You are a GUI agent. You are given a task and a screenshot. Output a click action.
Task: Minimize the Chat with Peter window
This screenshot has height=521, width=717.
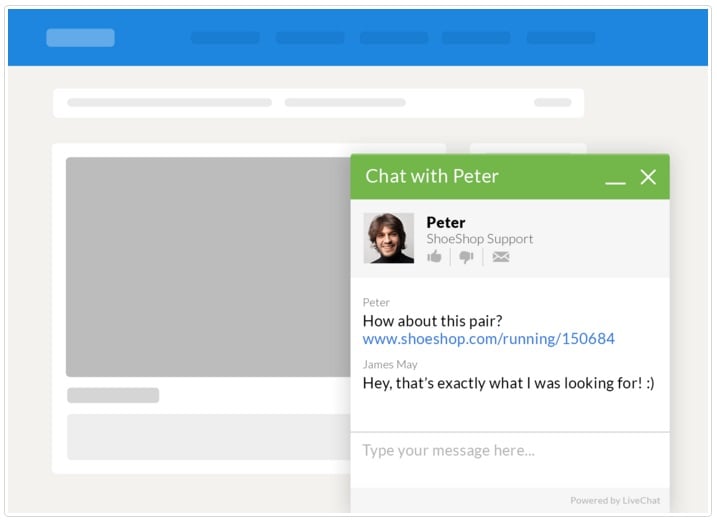pyautogui.click(x=615, y=183)
